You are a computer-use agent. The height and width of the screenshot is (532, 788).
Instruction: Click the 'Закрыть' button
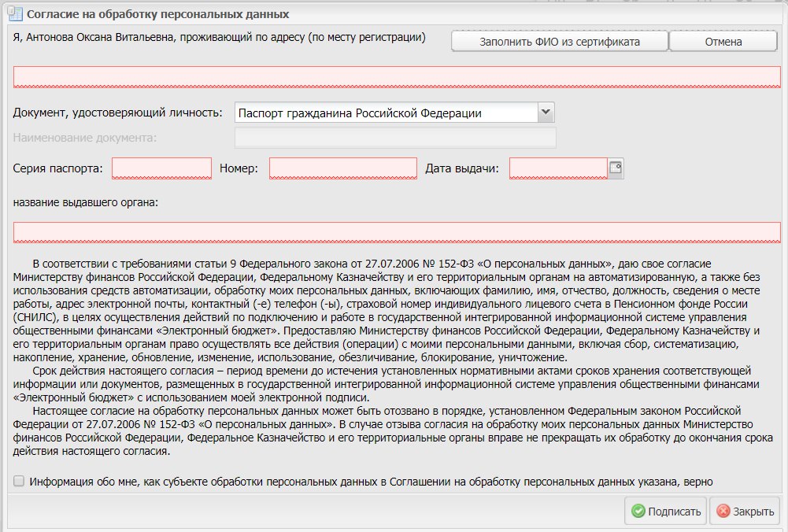click(x=745, y=512)
